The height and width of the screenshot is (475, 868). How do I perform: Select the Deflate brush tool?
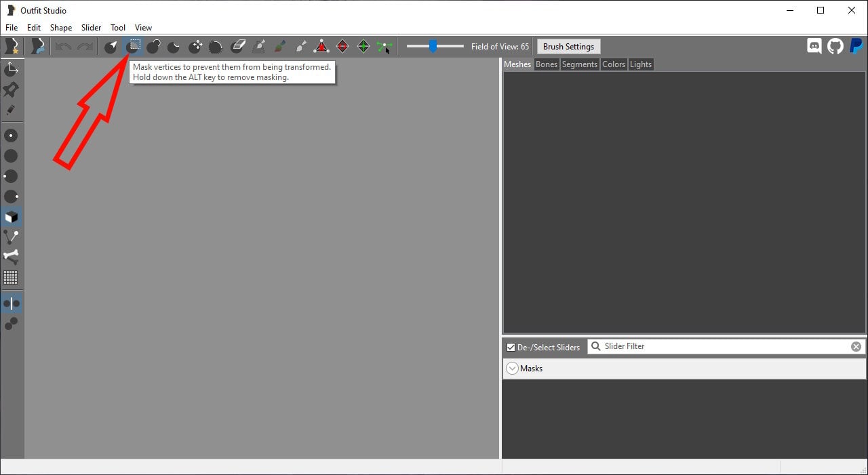174,47
